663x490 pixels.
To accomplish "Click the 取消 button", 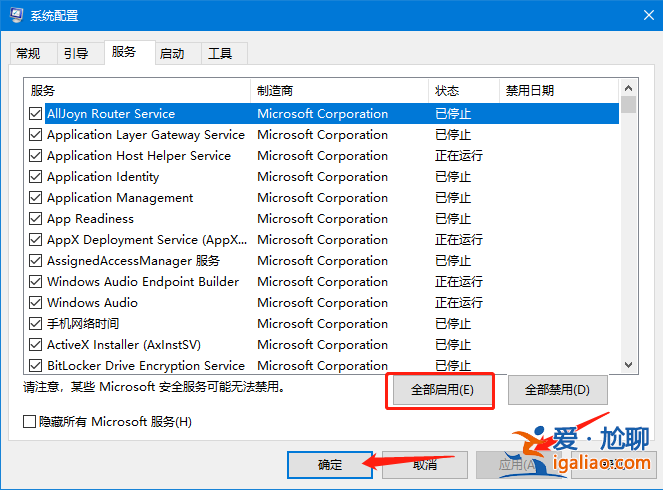I will (425, 465).
